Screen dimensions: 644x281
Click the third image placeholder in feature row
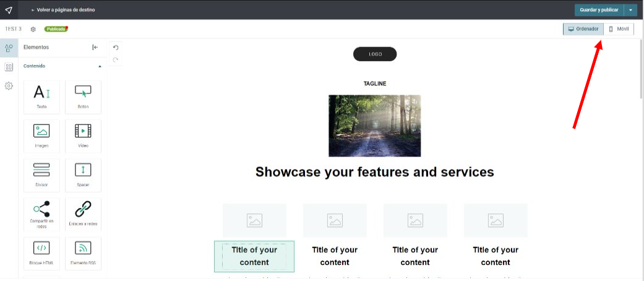coord(415,220)
